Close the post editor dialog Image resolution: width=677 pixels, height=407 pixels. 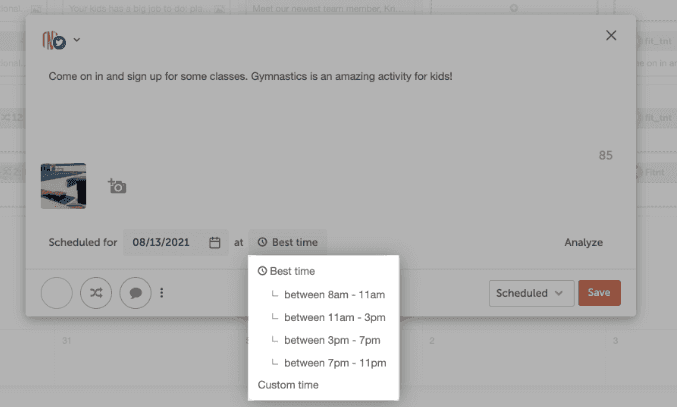point(611,36)
